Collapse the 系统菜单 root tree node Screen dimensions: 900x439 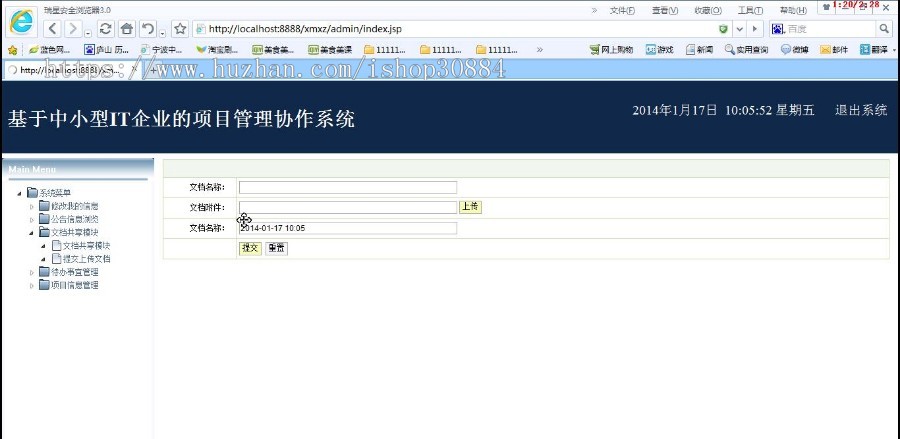point(21,193)
